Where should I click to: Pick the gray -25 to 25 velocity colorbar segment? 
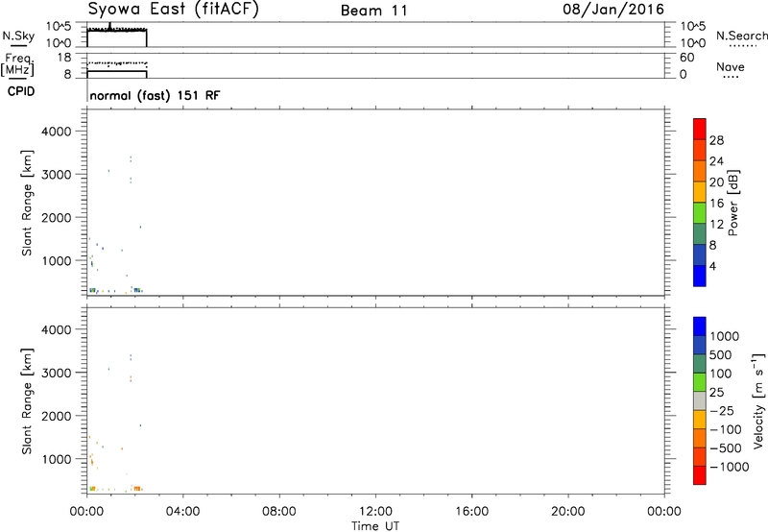coord(700,401)
